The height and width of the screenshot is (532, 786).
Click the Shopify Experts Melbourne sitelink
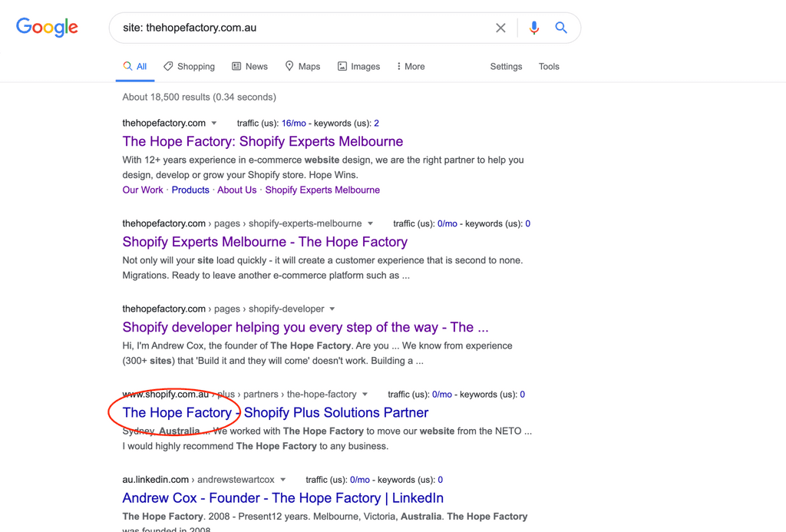point(322,190)
